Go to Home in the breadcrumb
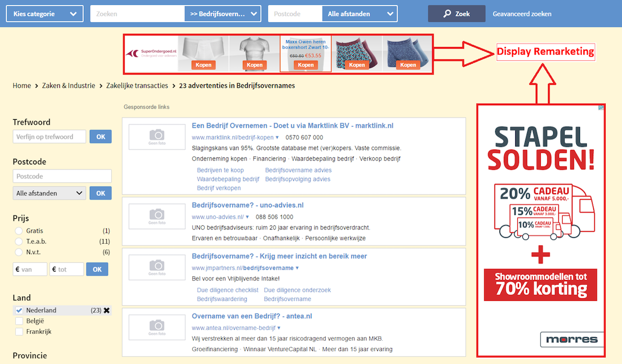Image resolution: width=622 pixels, height=364 pixels. (x=22, y=85)
